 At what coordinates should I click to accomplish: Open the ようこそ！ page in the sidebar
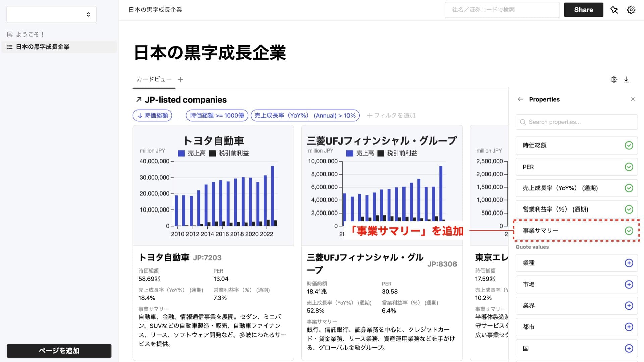coord(30,34)
